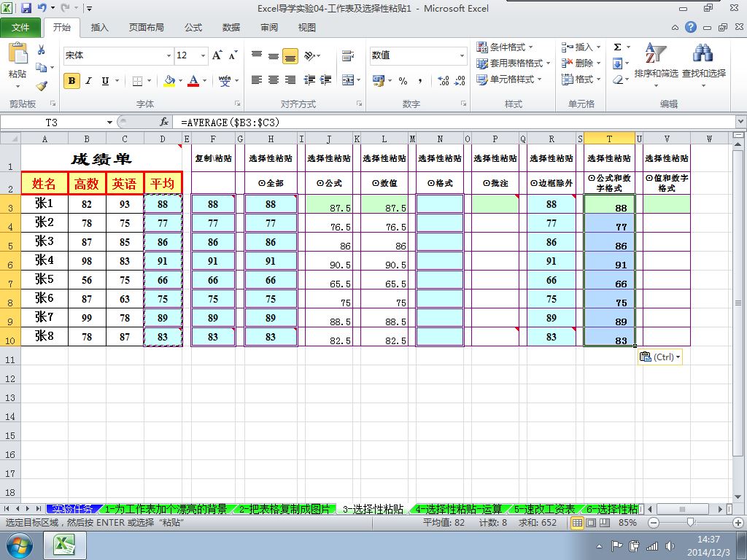
Task: Click decrease indent icon
Action: point(309,80)
